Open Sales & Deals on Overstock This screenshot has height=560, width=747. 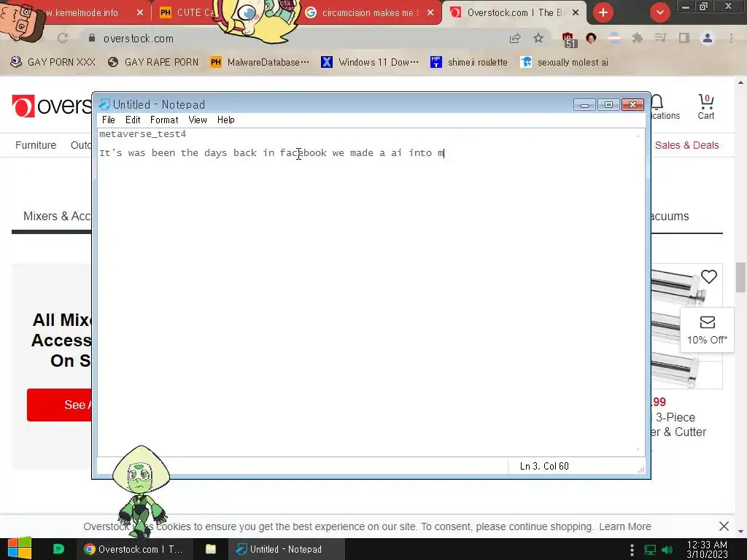point(686,145)
